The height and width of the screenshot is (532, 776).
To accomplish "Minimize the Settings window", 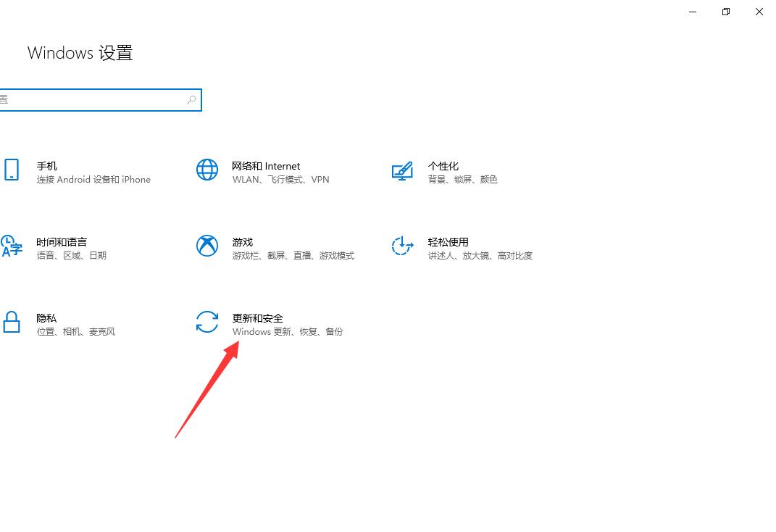I will pyautogui.click(x=693, y=12).
